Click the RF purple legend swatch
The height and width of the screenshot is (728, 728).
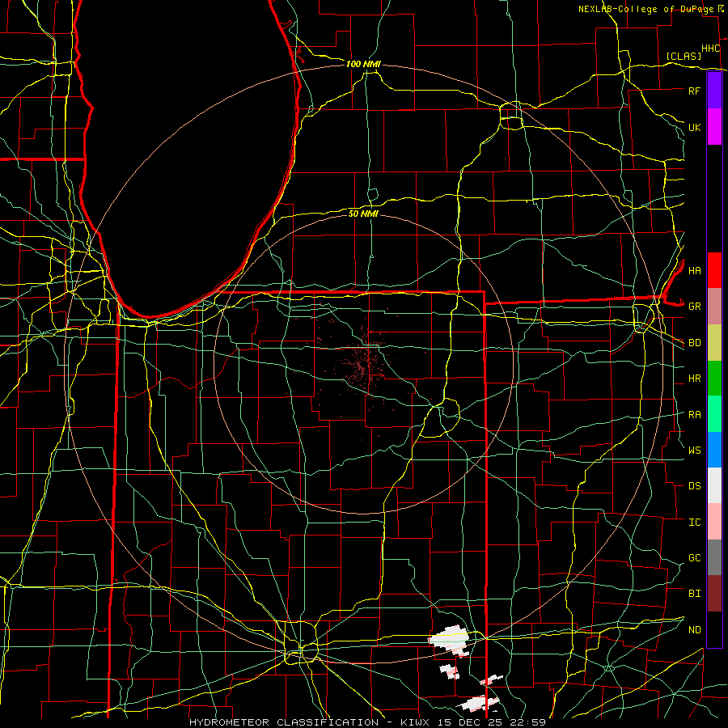click(714, 91)
